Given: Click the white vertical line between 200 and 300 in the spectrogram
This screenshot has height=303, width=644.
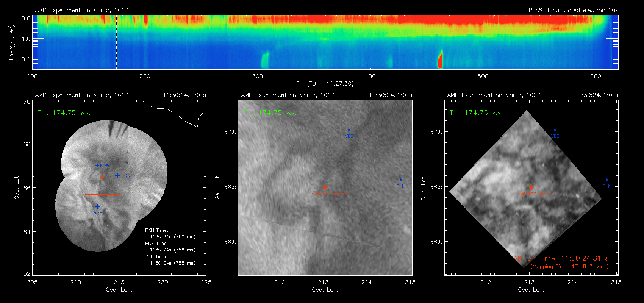Looking at the screenshot, I should pyautogui.click(x=227, y=42).
